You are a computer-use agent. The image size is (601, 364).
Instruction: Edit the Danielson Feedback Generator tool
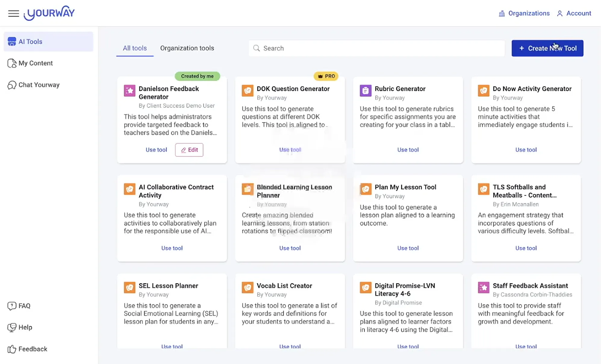tap(189, 150)
